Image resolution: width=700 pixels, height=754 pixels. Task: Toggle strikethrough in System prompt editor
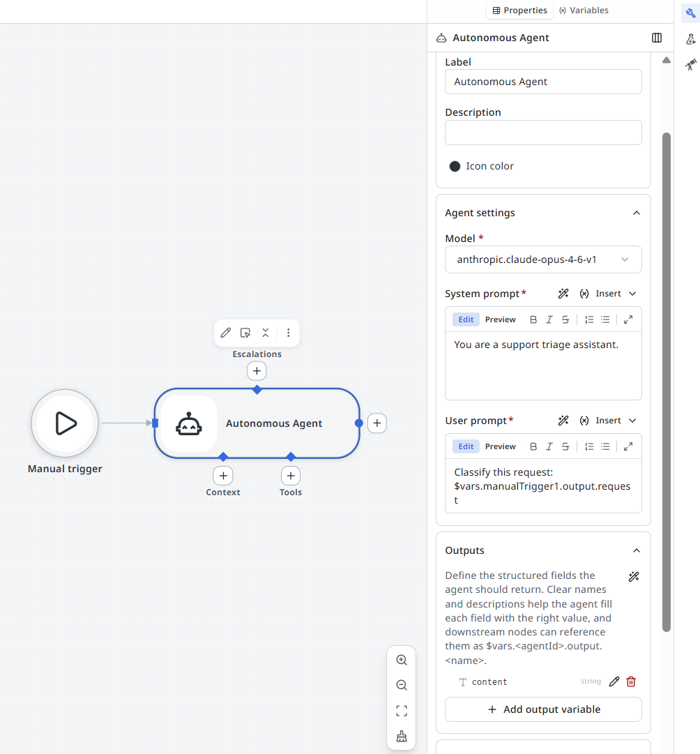pyautogui.click(x=565, y=319)
